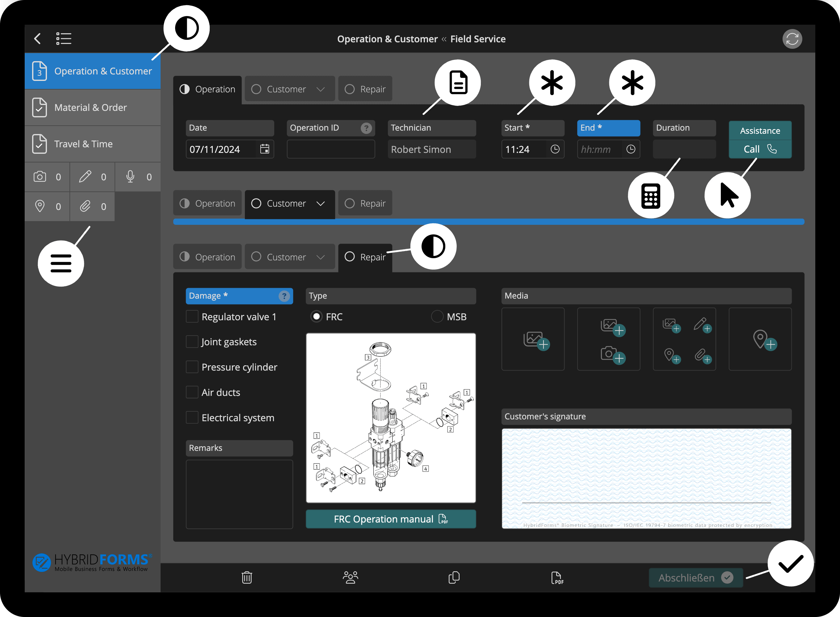Open the users group icon in bottom bar
This screenshot has width=840, height=617.
tap(350, 577)
